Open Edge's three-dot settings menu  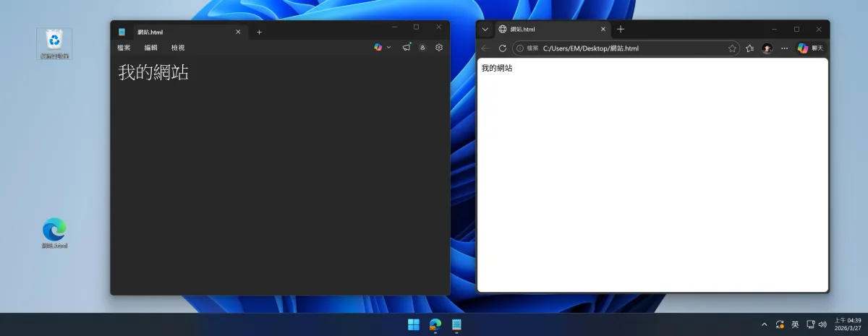click(784, 48)
